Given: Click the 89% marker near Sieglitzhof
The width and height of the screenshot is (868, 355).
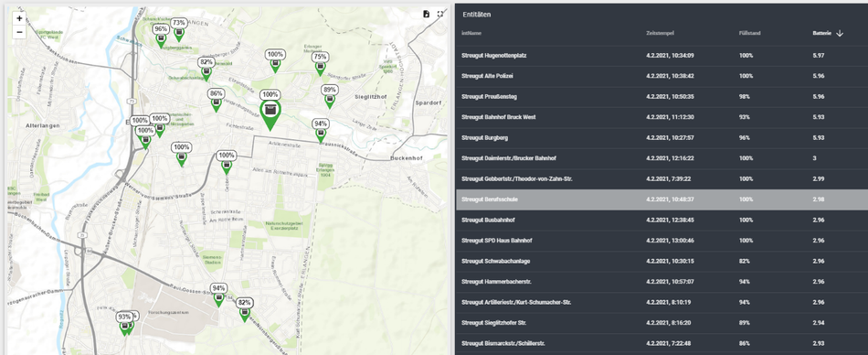Looking at the screenshot, I should [329, 96].
